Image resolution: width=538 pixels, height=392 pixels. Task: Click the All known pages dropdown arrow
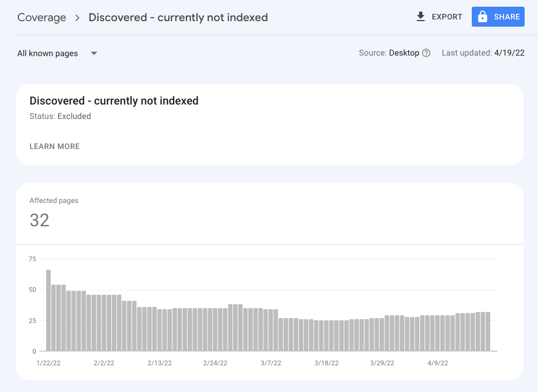click(x=93, y=53)
